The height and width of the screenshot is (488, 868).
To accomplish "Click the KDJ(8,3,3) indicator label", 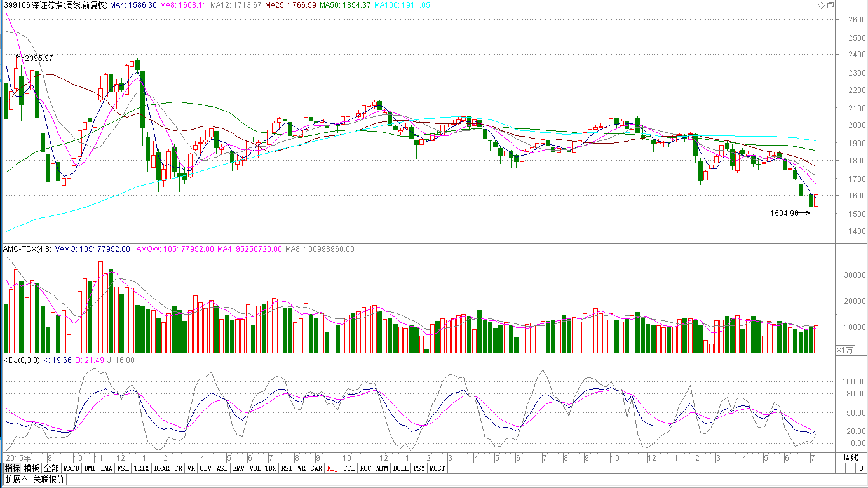I will click(x=22, y=360).
